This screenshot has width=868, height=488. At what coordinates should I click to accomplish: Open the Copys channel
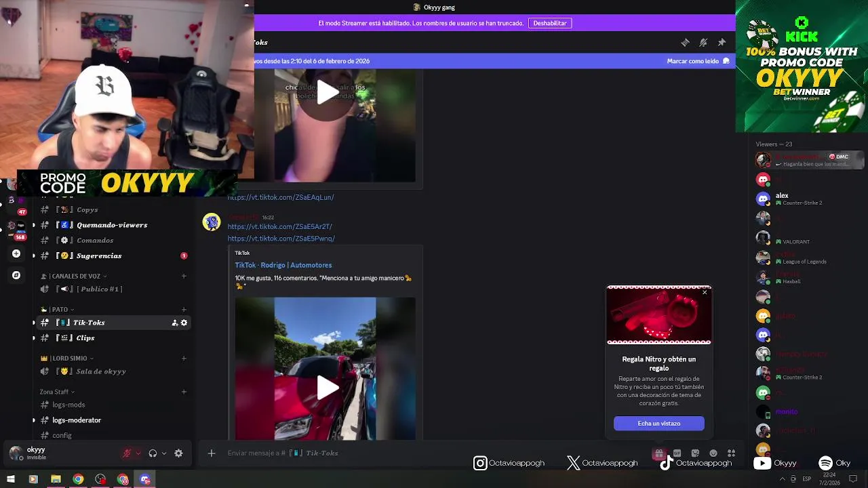pos(112,209)
